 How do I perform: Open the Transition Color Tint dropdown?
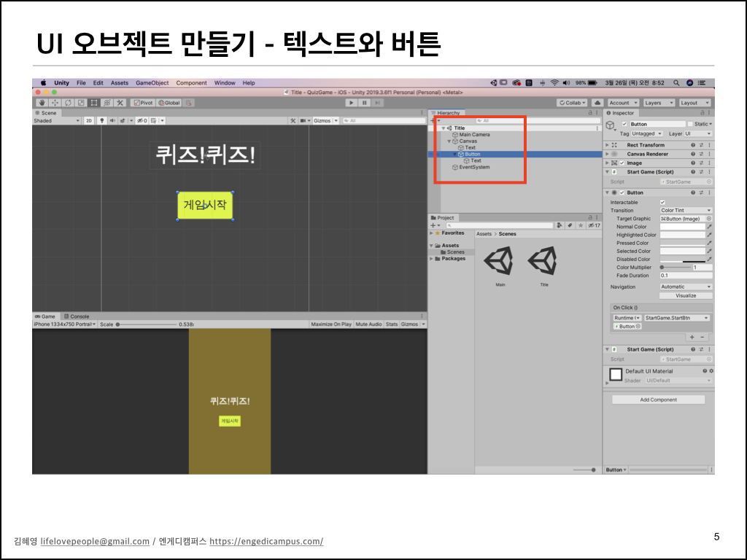coord(686,211)
